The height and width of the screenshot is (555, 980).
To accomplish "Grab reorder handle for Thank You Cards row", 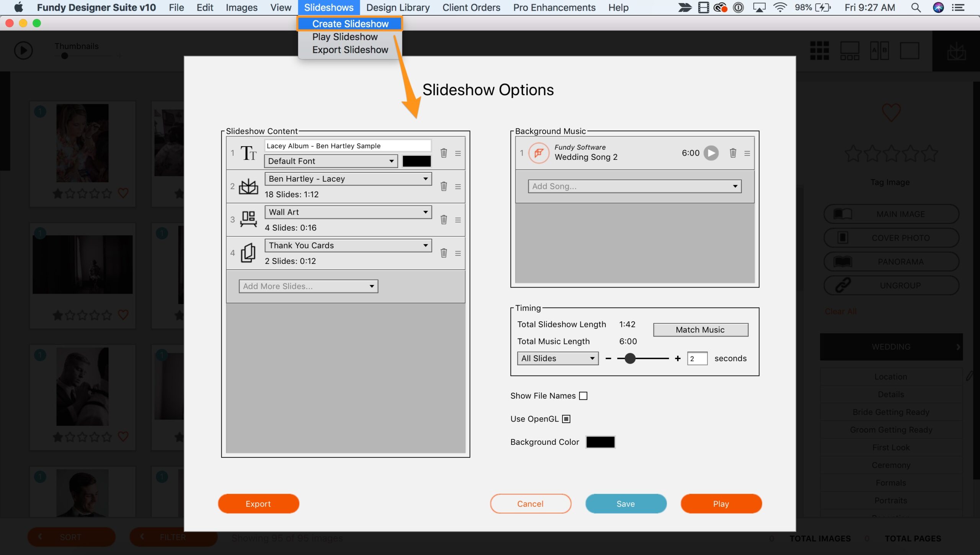I will 458,253.
